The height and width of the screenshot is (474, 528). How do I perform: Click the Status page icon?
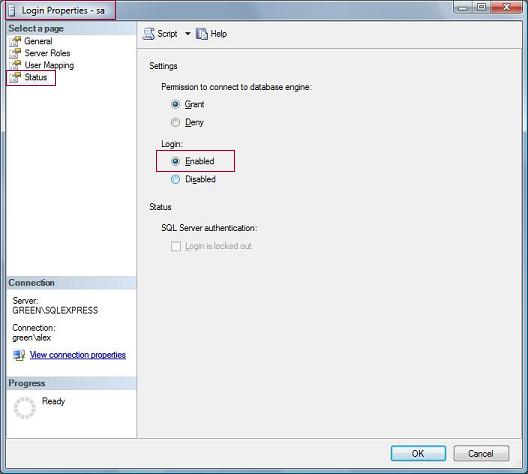point(15,77)
